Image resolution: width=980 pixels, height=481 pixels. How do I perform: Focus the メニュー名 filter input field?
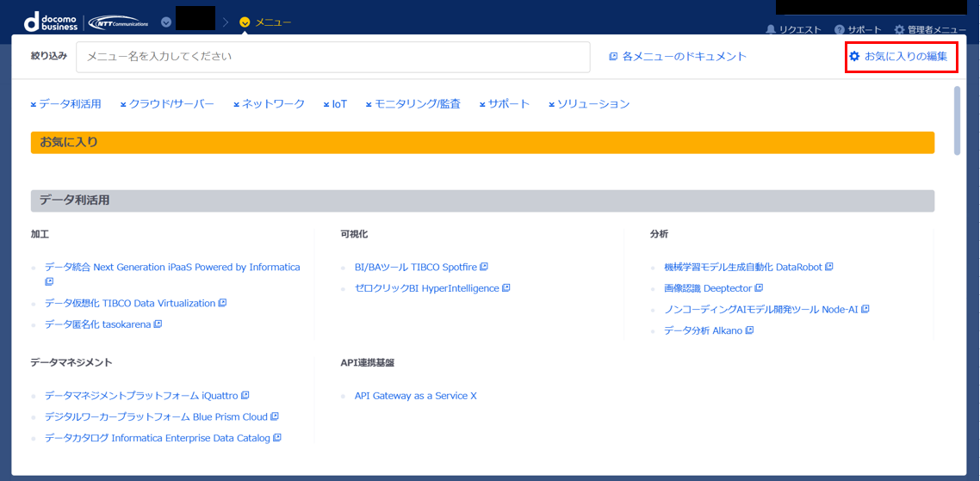point(332,57)
